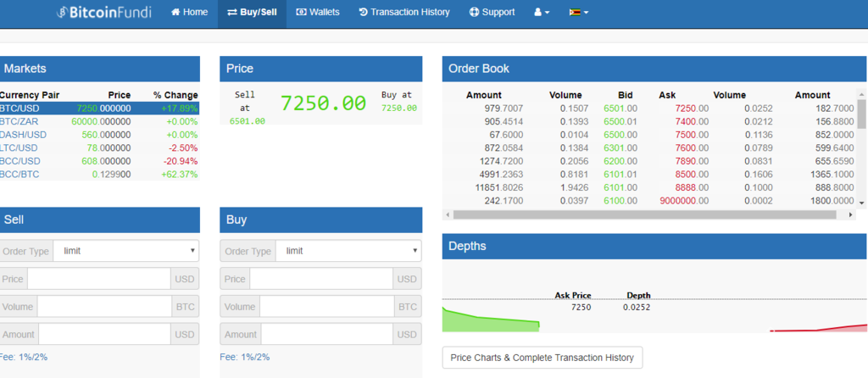
Task: Click the Sell panel Fee: 1%/2% link
Action: click(x=23, y=358)
